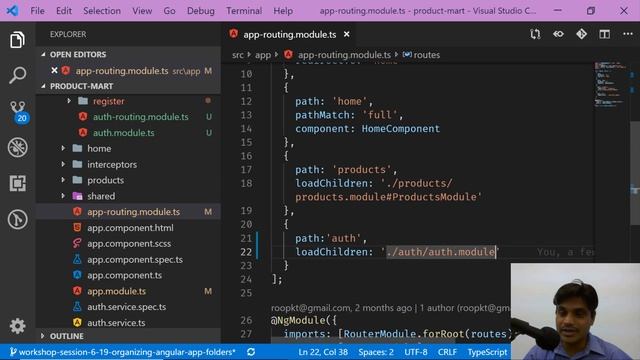Screen dimensions: 640x360
Task: Open the File menu
Action: point(37,11)
